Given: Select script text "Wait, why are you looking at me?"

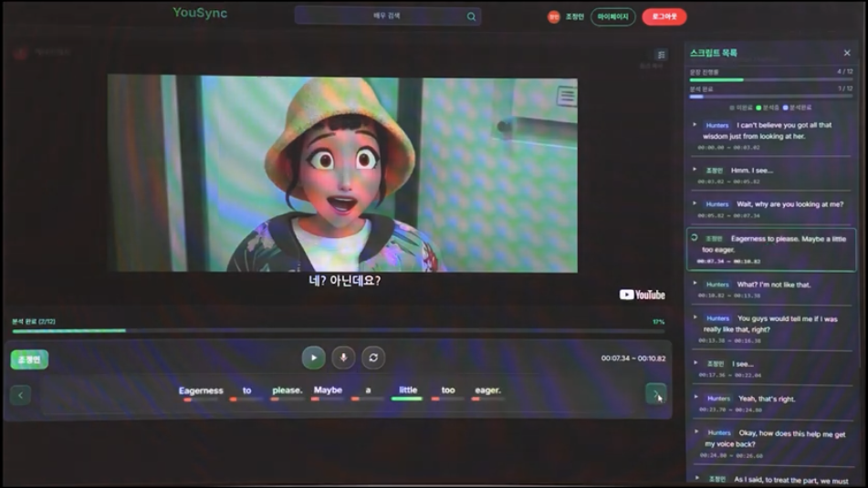Looking at the screenshot, I should pos(790,204).
